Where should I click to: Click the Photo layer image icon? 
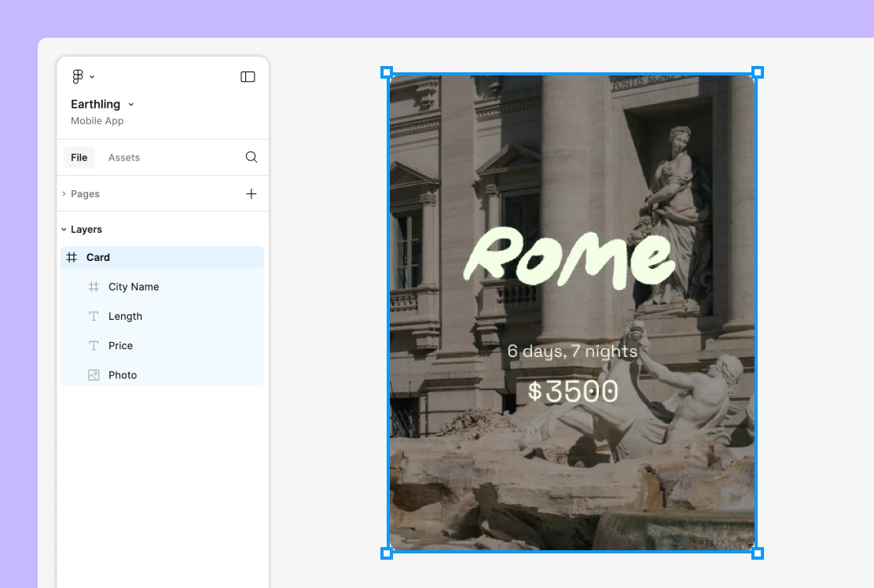click(94, 375)
